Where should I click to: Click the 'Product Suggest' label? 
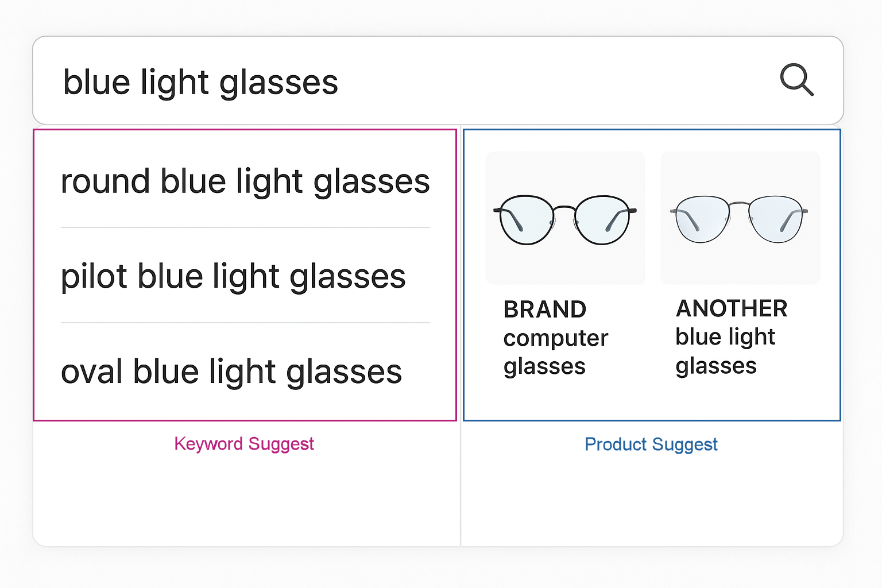pos(651,444)
